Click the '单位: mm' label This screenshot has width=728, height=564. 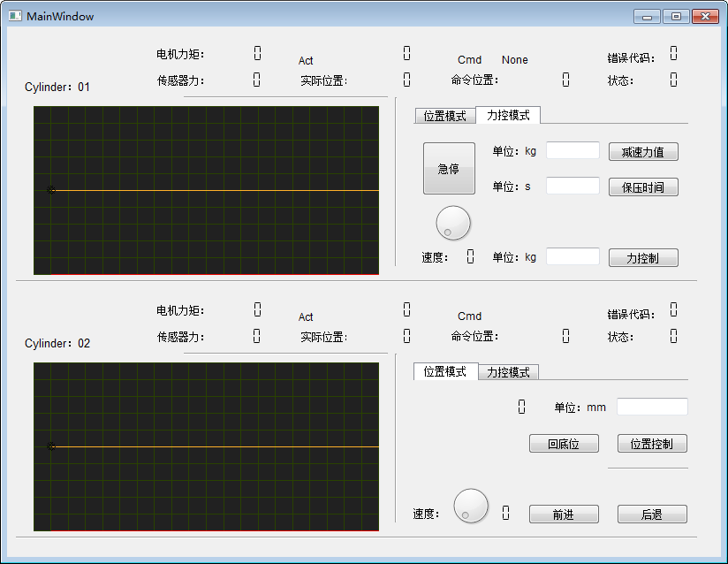click(580, 408)
